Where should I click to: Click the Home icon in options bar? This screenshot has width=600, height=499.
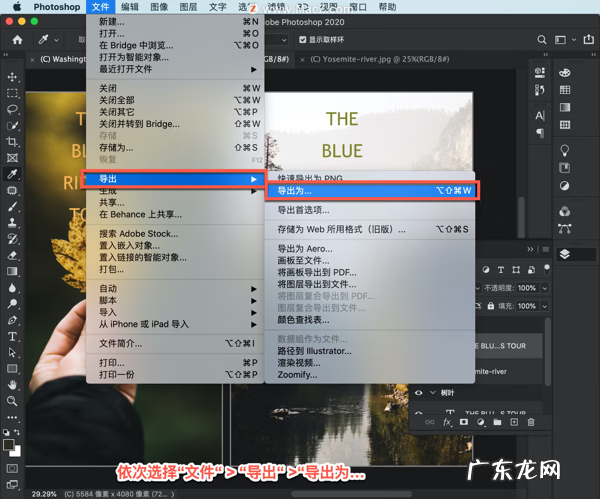click(x=17, y=39)
